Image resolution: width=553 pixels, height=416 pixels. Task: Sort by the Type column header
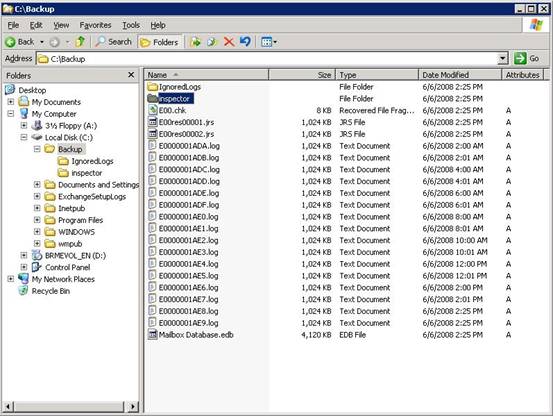(377, 75)
